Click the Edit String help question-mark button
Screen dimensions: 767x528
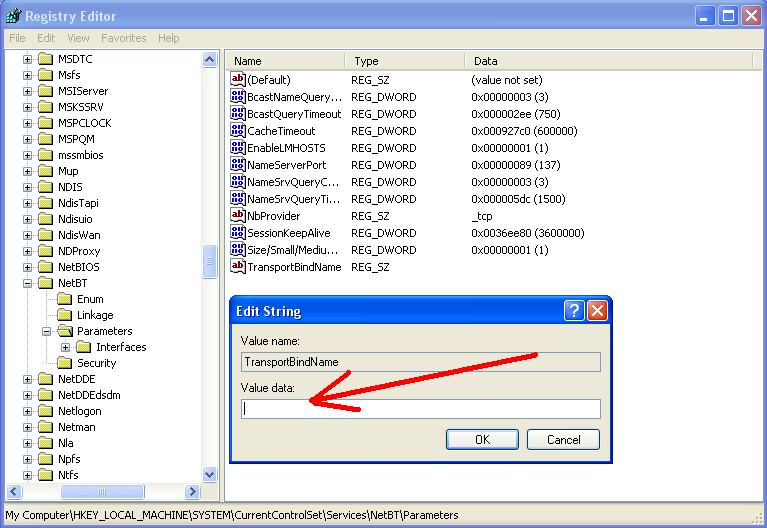click(574, 311)
